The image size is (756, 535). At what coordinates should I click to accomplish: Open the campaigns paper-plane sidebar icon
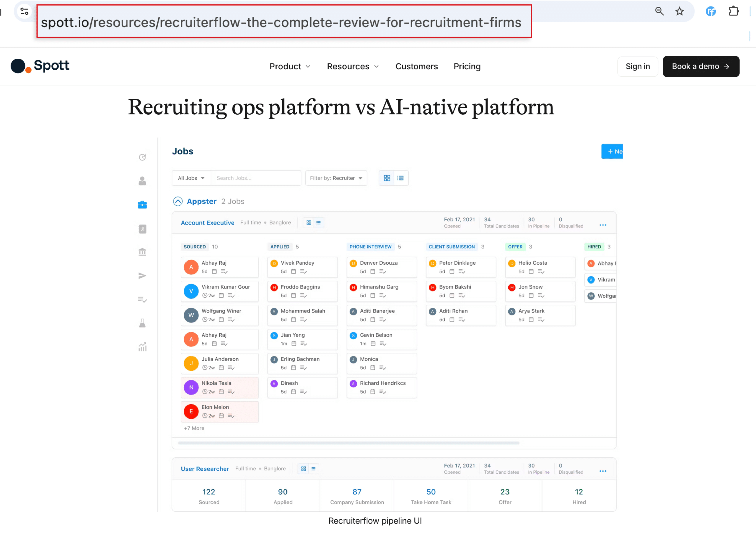[142, 276]
